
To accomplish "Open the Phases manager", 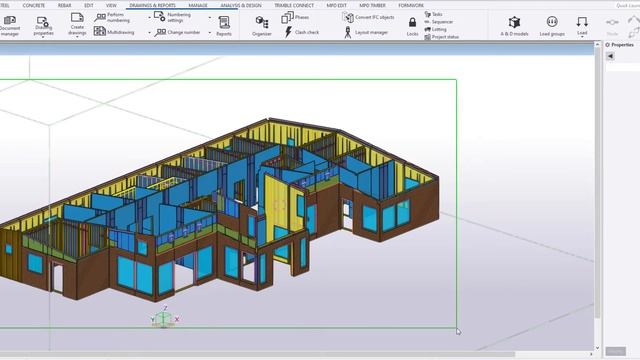I will 295,17.
